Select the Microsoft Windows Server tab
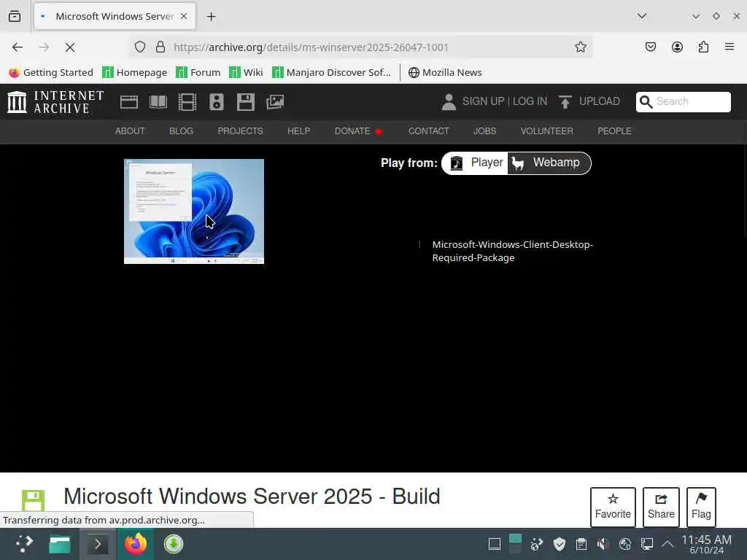 (x=115, y=17)
